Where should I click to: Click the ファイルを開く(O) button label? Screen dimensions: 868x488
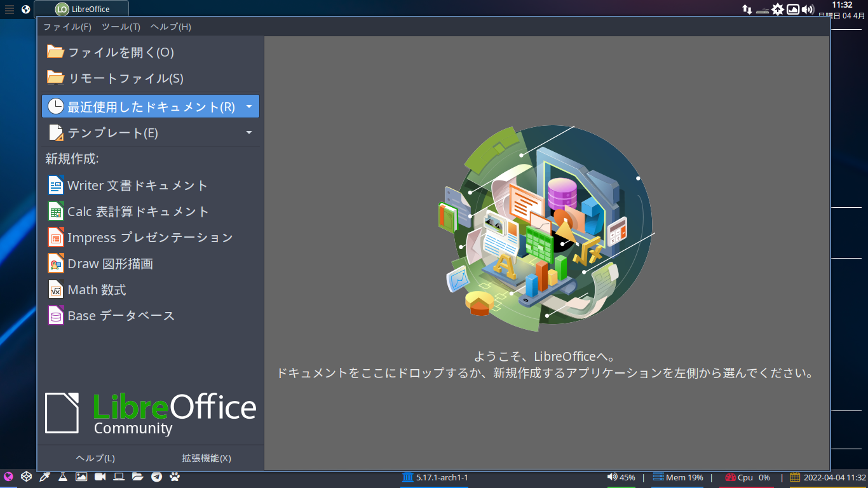pos(121,52)
